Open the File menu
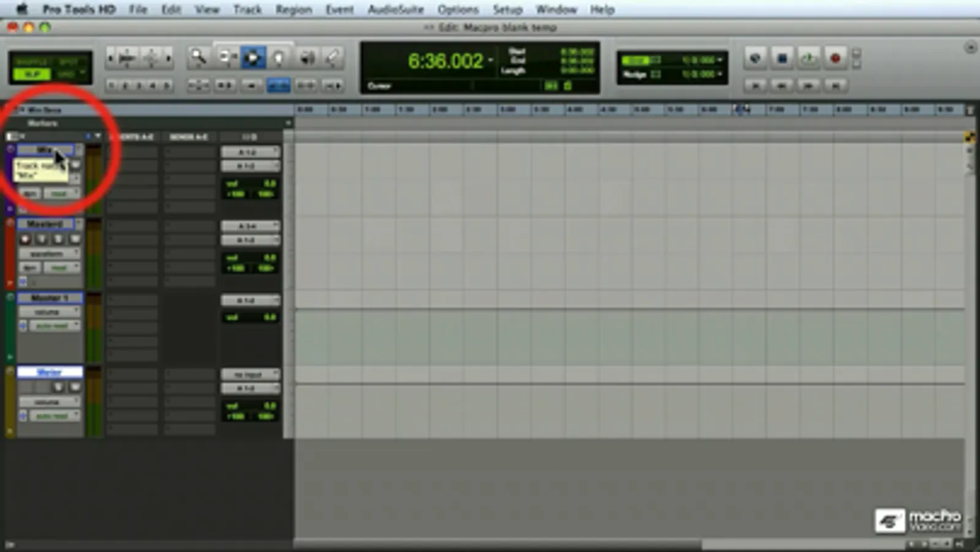The image size is (980, 552). click(x=138, y=9)
